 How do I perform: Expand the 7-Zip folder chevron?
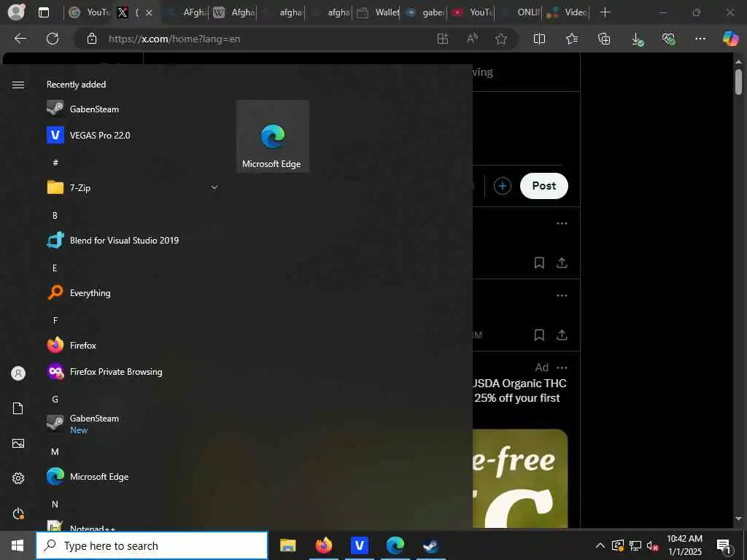pos(214,187)
